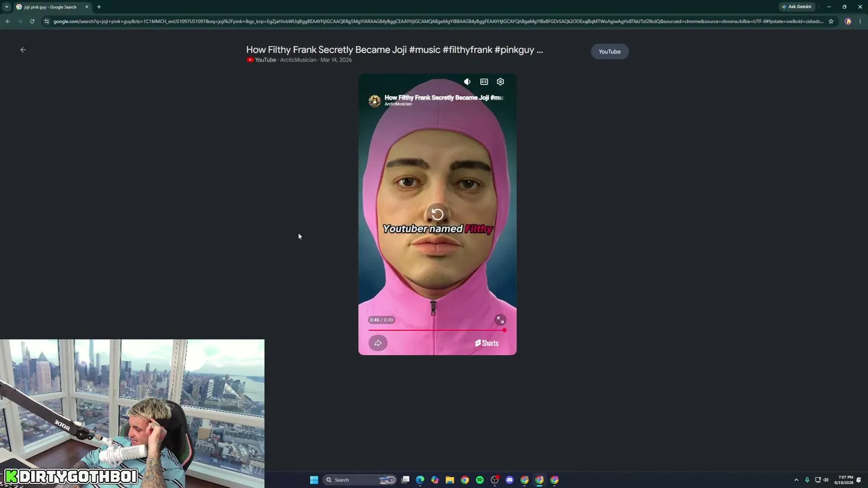Open the Chrome three-dot menu
868x488 pixels.
[x=860, y=21]
